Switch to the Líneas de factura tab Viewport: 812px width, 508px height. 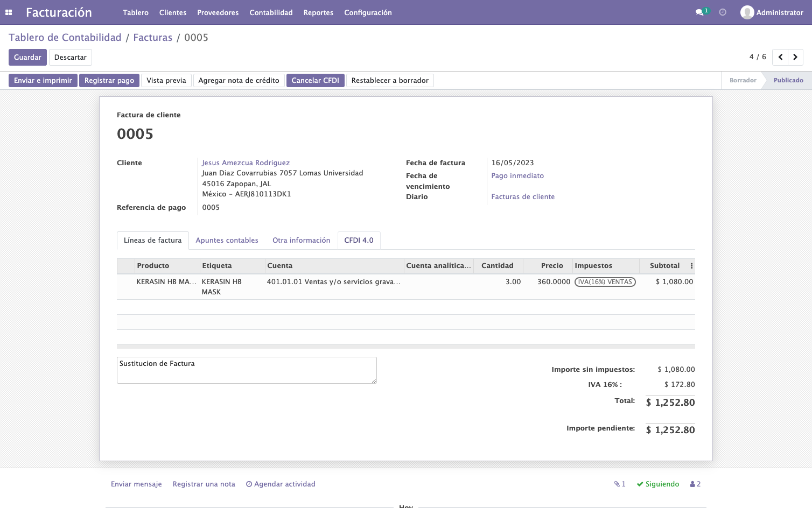[153, 241]
